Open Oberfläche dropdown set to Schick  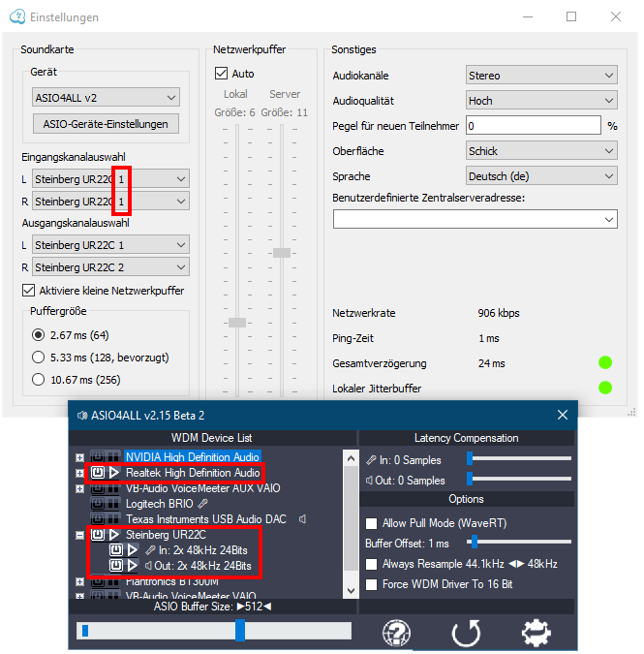coord(541,150)
